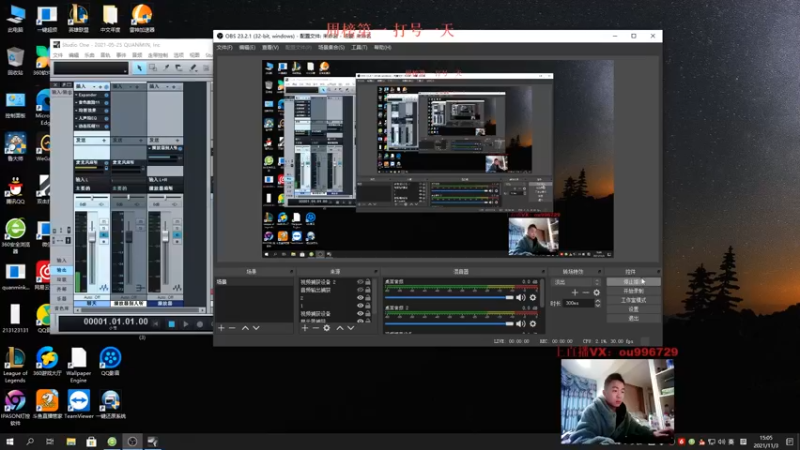Toggle Expander insert power in Studio One

(106, 95)
